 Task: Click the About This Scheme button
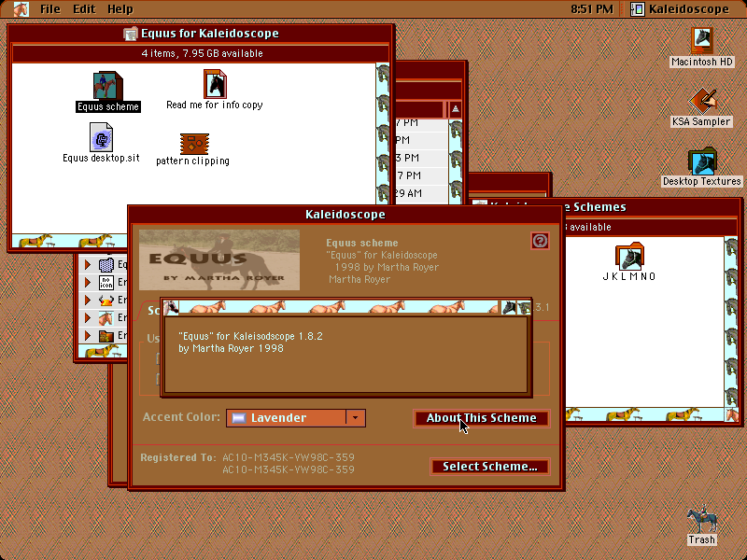(481, 418)
